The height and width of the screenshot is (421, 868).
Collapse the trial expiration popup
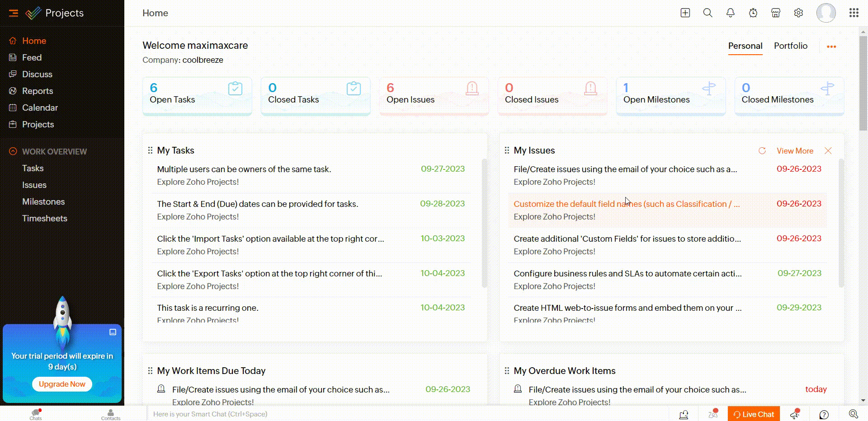point(112,332)
